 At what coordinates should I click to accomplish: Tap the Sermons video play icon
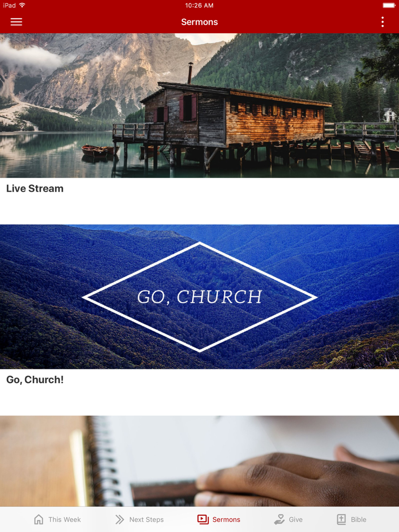click(203, 519)
